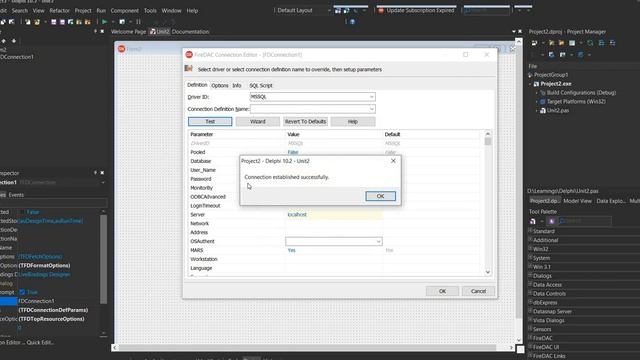Select the LoginTimeout parameter row

point(334,206)
